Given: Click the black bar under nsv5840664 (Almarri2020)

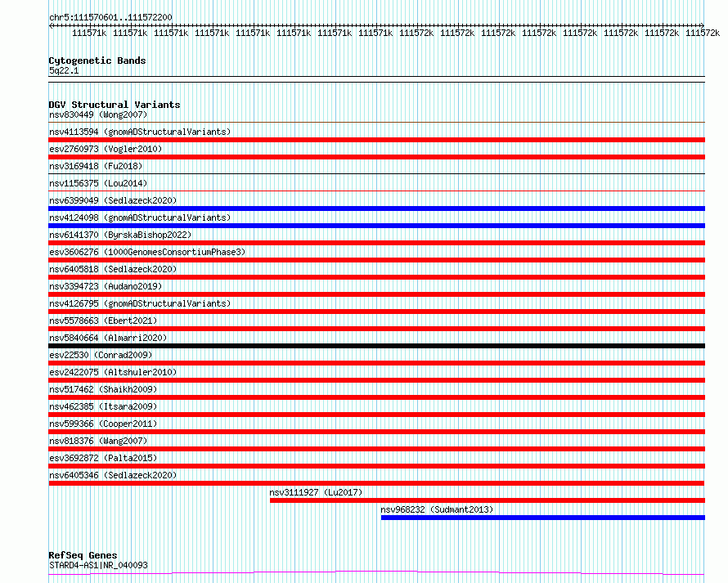Looking at the screenshot, I should point(376,346).
